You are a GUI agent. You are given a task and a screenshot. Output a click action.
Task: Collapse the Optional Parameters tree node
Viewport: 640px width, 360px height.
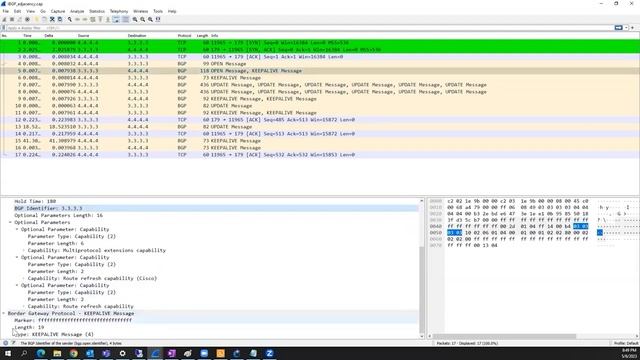click(x=10, y=222)
